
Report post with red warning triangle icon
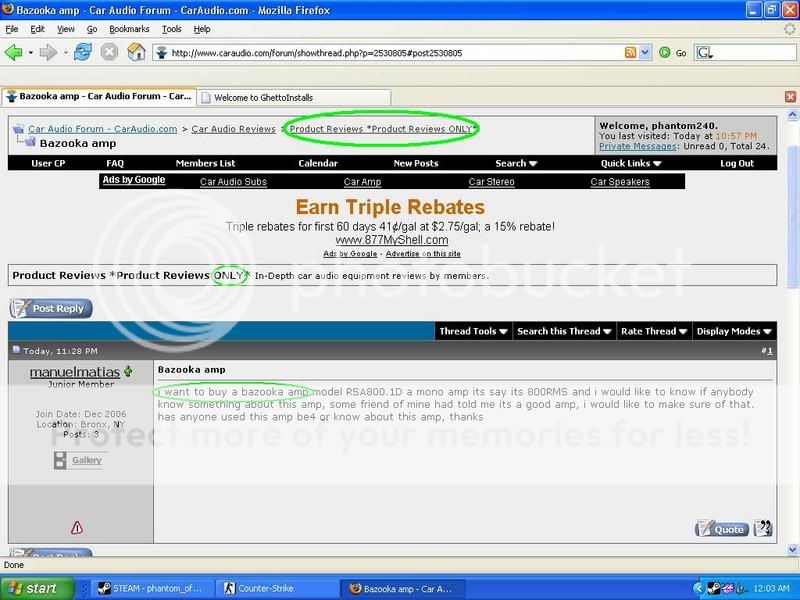pyautogui.click(x=77, y=528)
